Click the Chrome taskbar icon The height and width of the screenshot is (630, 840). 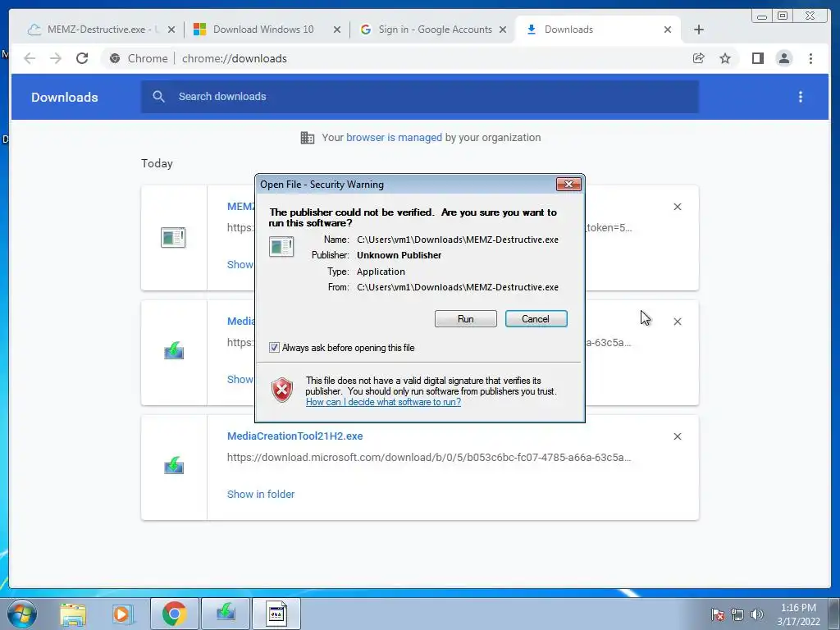tap(174, 614)
